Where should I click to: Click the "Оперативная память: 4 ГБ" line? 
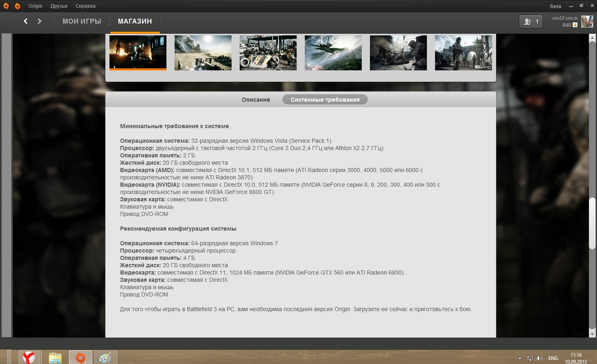(x=157, y=258)
